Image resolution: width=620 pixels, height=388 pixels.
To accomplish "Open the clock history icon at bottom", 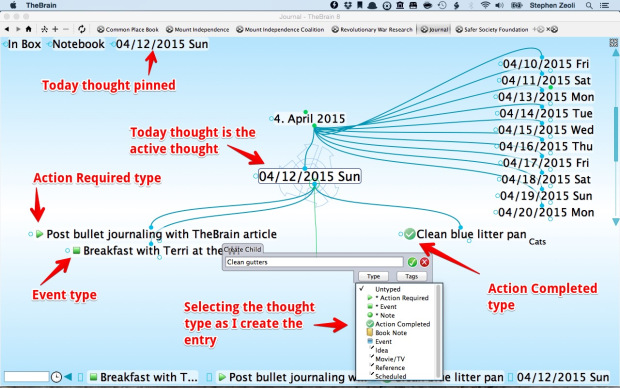I will pyautogui.click(x=57, y=377).
